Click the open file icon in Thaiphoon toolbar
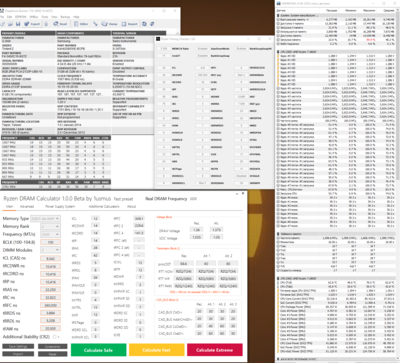The image size is (400, 363). 10,24
